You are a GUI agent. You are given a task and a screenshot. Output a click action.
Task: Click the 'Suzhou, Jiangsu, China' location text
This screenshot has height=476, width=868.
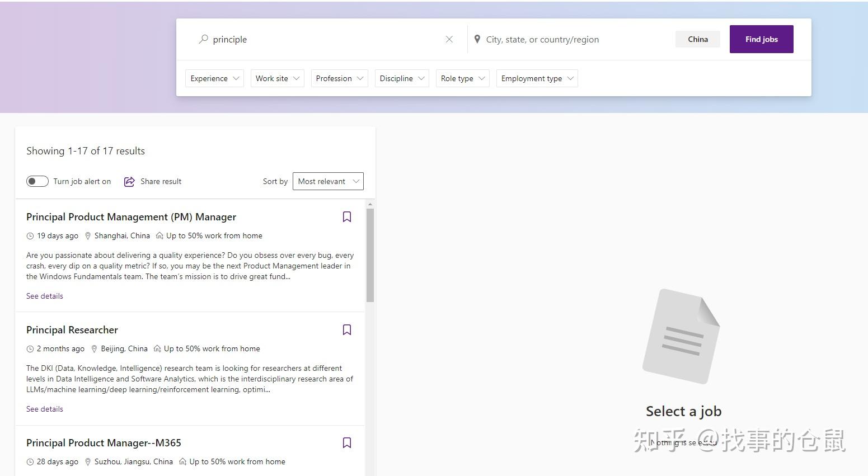click(134, 461)
